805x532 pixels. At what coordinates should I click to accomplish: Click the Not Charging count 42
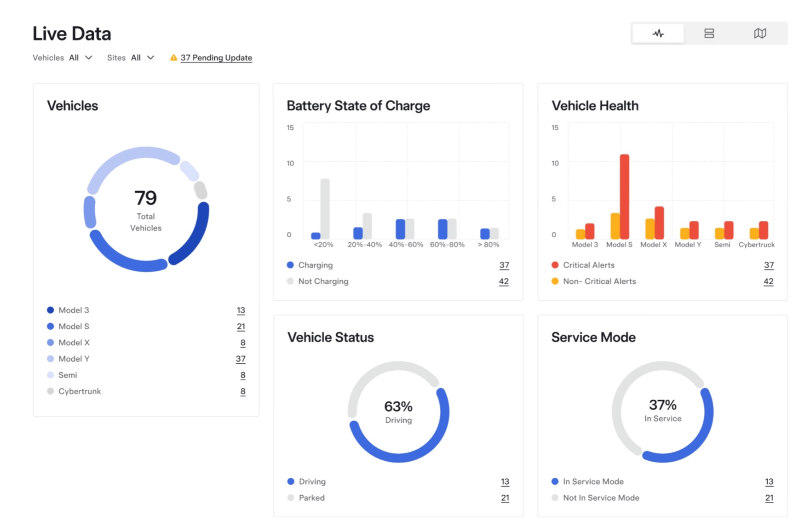[x=504, y=281]
